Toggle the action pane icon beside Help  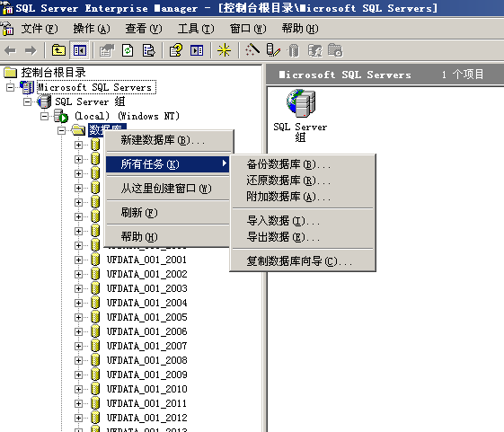(197, 50)
